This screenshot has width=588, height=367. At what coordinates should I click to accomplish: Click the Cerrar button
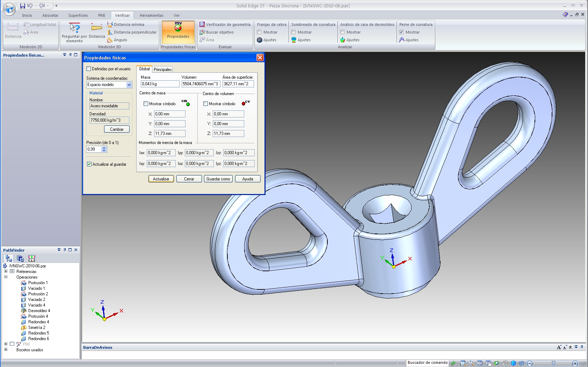[189, 179]
